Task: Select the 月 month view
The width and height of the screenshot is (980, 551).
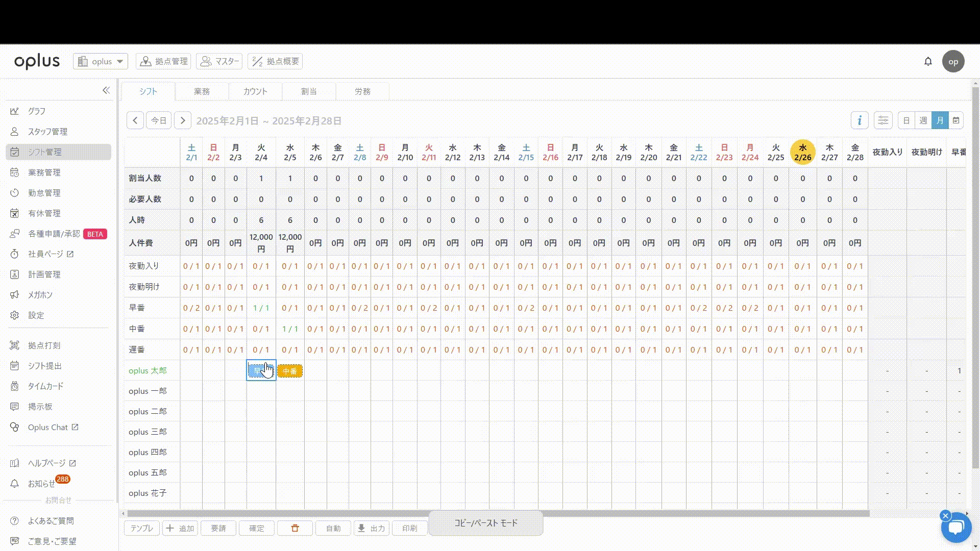Action: 940,120
